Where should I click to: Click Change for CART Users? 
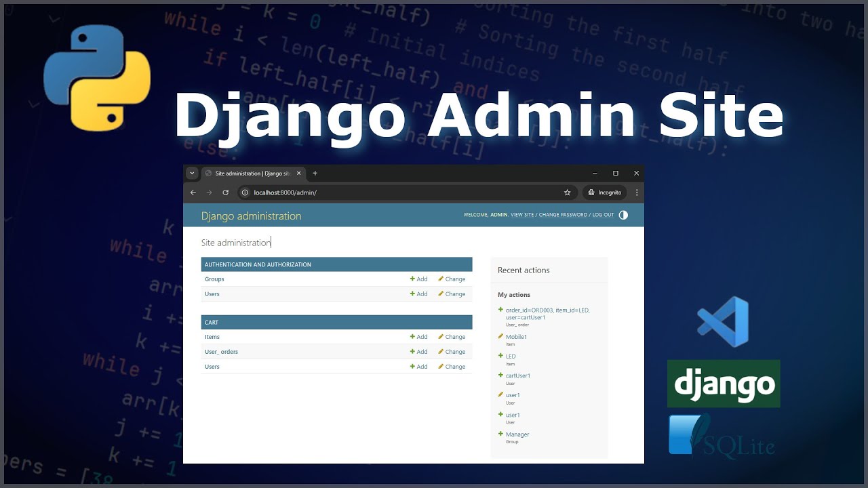pyautogui.click(x=452, y=367)
